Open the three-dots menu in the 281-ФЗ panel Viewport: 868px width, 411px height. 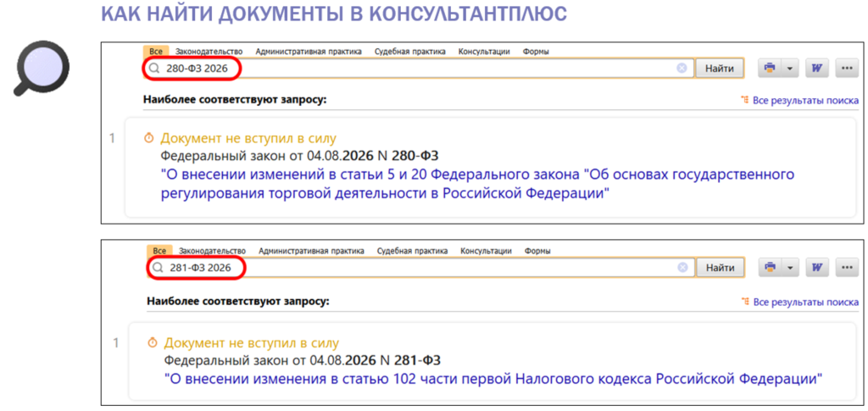tap(847, 268)
